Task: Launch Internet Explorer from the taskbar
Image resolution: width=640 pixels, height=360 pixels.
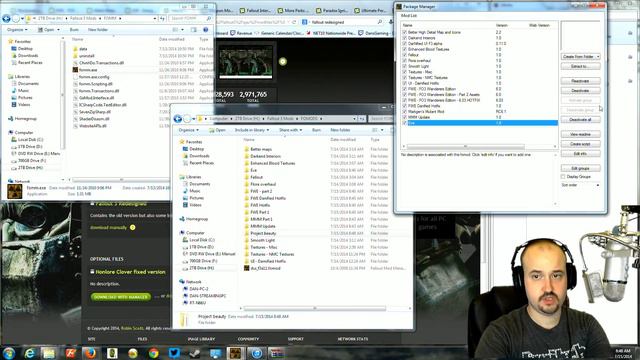Action: coord(29,353)
